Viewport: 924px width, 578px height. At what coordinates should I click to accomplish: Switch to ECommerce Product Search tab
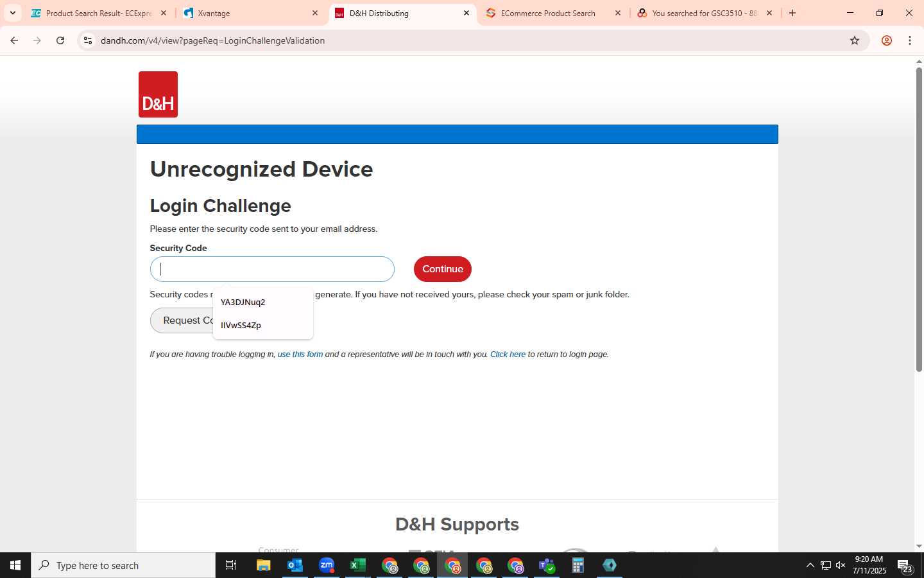(x=554, y=13)
